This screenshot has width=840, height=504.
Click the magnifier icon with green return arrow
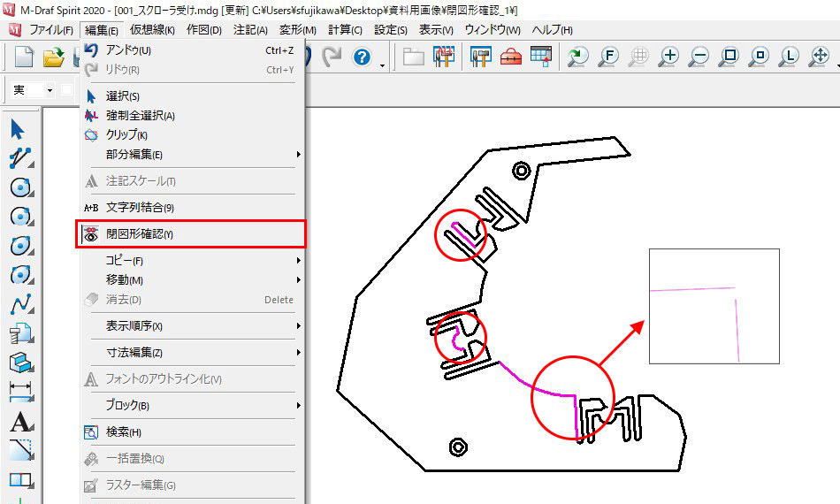point(578,57)
